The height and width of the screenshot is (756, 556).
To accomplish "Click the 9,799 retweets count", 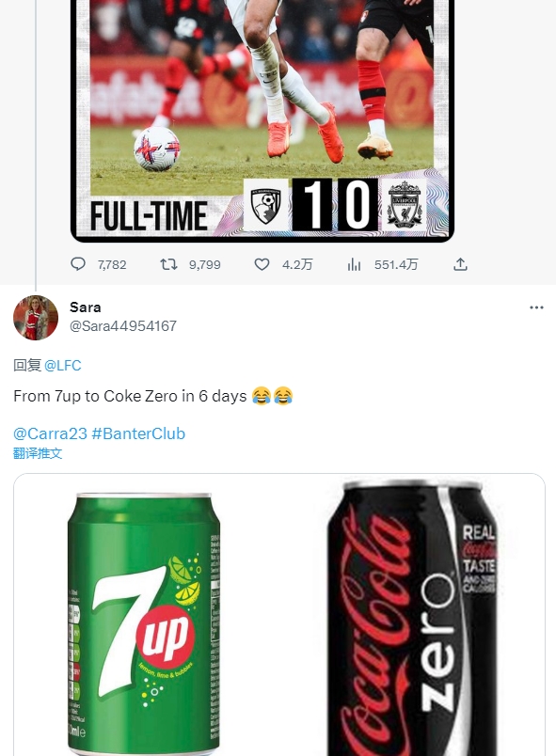I will pyautogui.click(x=205, y=265).
